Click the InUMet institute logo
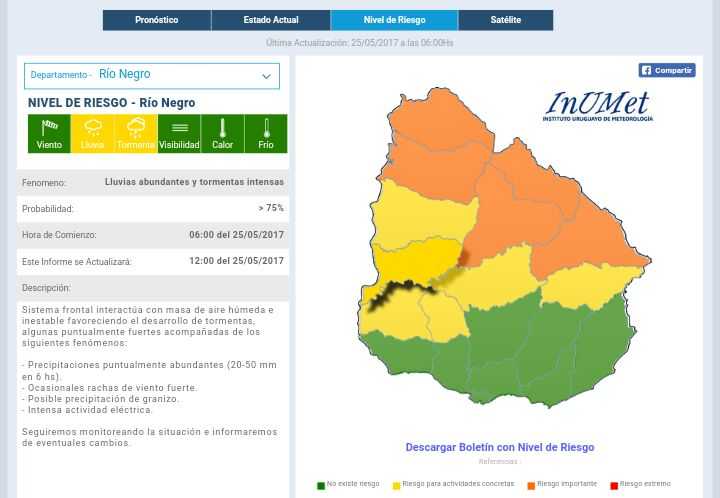This screenshot has width=720, height=498. (597, 106)
